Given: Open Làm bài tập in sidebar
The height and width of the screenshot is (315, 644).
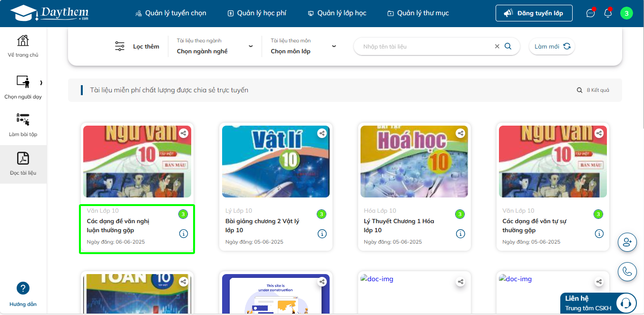Looking at the screenshot, I should click(x=23, y=125).
